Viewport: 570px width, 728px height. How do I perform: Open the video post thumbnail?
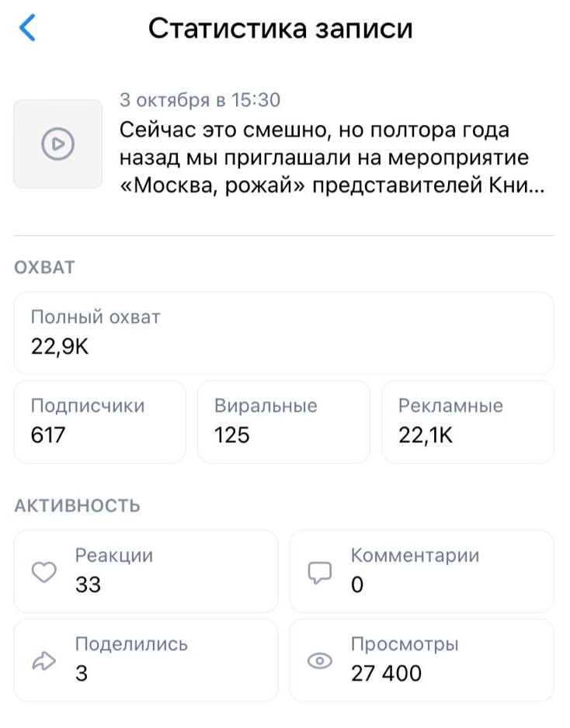58,144
